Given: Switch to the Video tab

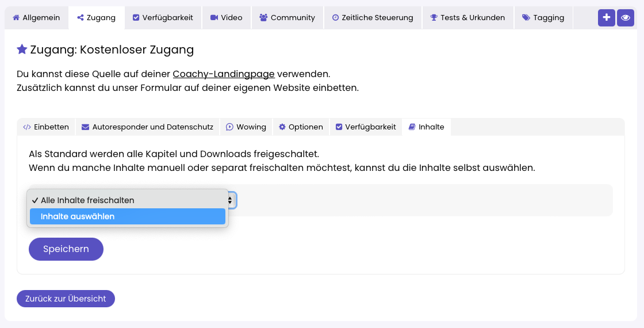Looking at the screenshot, I should 226,18.
